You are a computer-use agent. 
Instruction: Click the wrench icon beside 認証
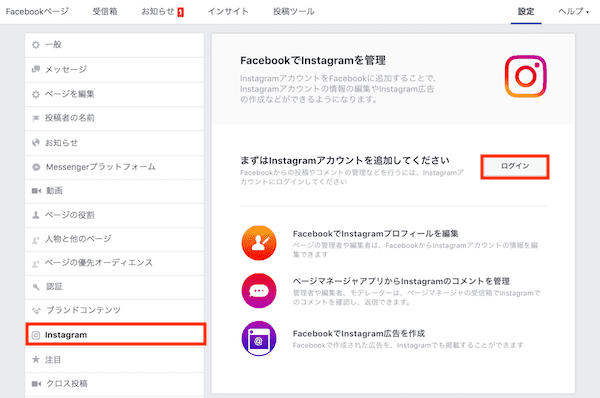click(36, 287)
